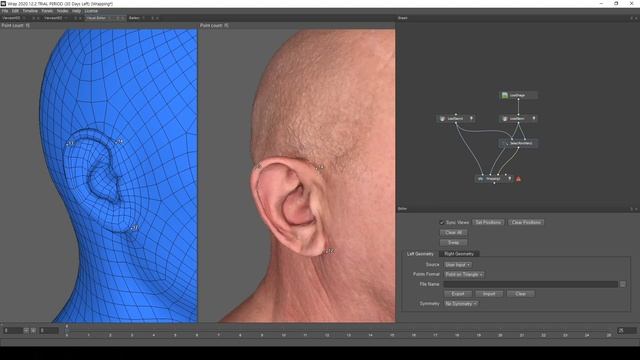Click frame 10 on the timeline

(283, 335)
